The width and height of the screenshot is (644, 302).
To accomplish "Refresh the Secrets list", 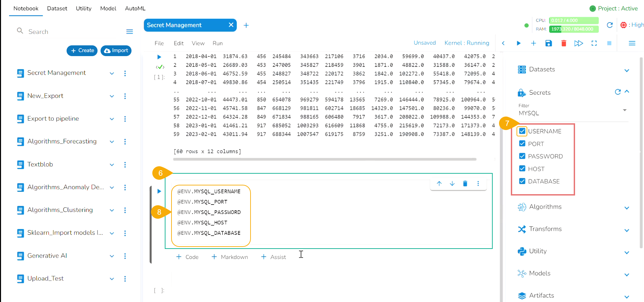I will pos(617,92).
